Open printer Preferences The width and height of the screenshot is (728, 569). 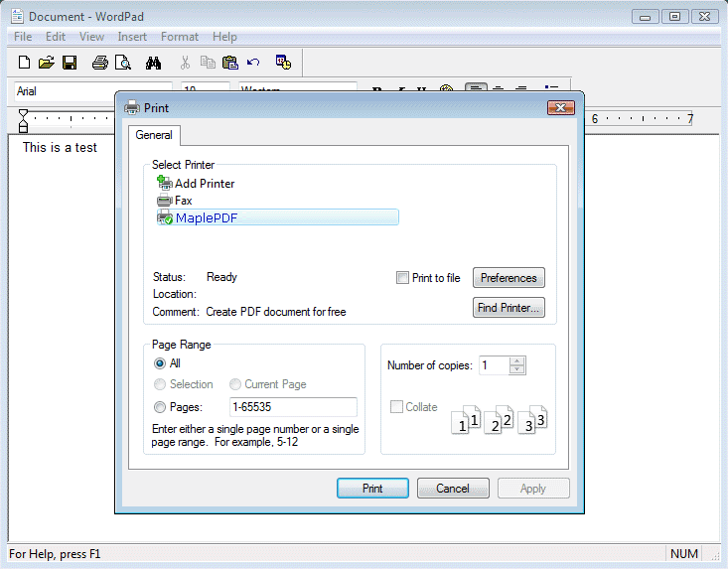tap(509, 277)
